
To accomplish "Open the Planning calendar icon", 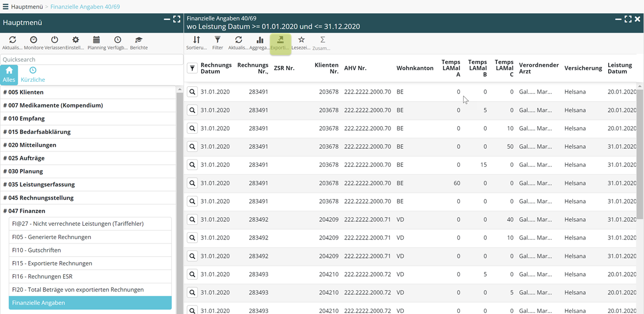I will coord(96,43).
